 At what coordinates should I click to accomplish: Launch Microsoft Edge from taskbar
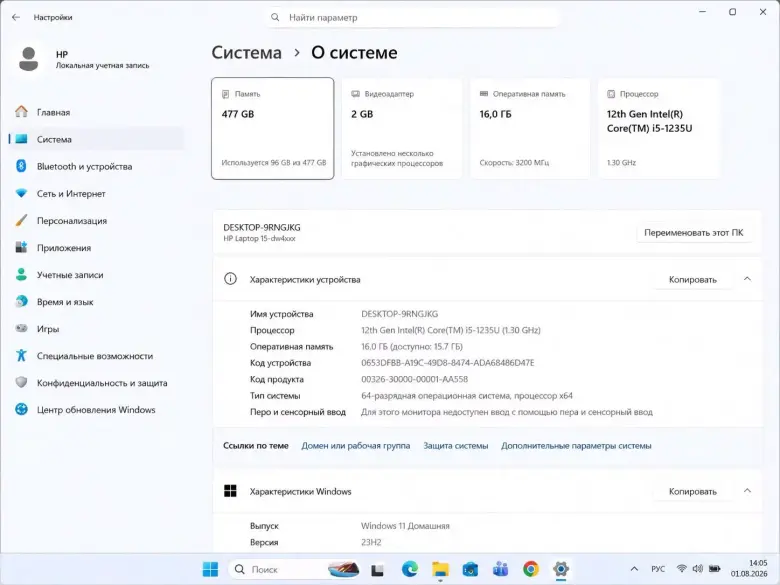410,569
